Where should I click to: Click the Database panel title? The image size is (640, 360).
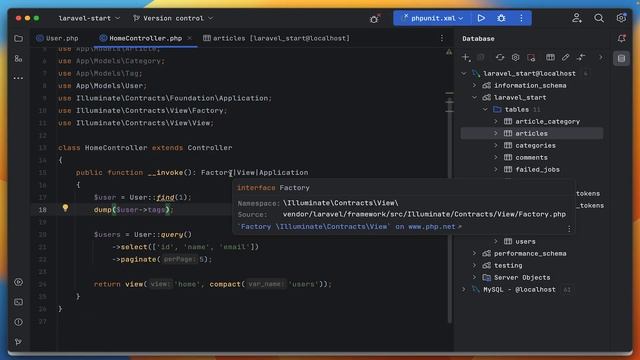point(478,38)
